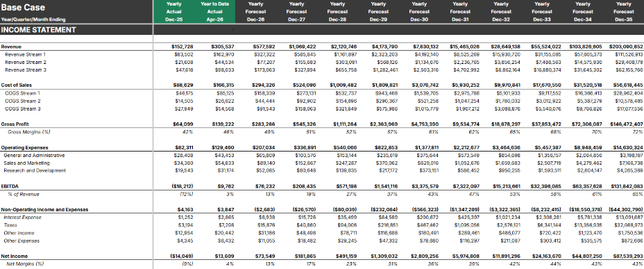644x269 pixels.
Task: Click the 'Net Margins (%)' row label
Action: [24, 263]
